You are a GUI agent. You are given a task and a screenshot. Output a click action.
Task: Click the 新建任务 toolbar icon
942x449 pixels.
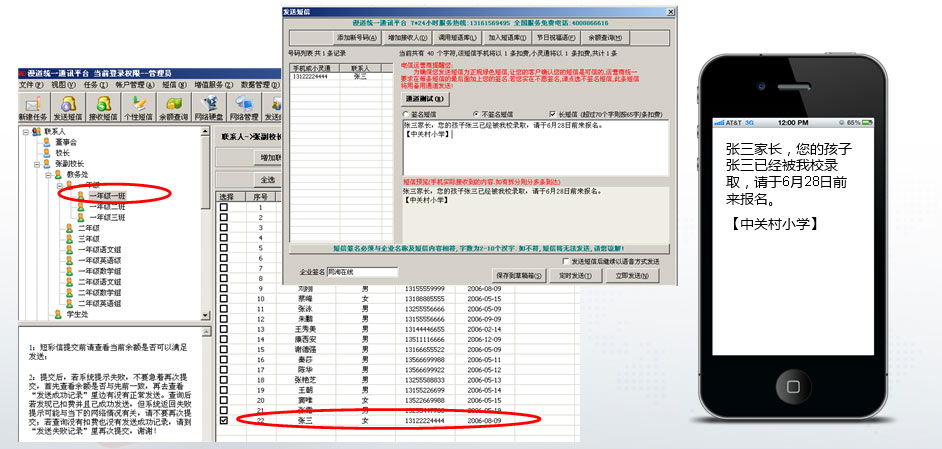pos(33,108)
